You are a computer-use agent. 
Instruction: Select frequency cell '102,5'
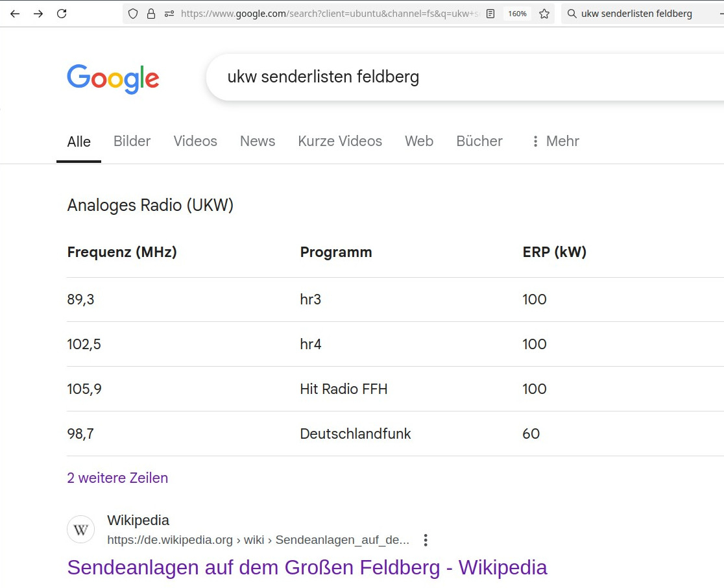(84, 344)
